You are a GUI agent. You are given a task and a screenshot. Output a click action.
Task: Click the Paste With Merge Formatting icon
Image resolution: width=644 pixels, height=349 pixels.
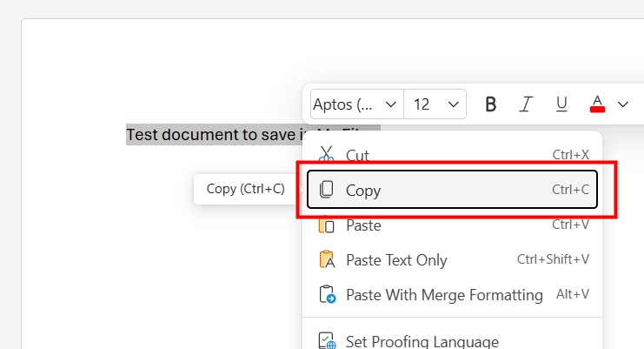click(327, 295)
